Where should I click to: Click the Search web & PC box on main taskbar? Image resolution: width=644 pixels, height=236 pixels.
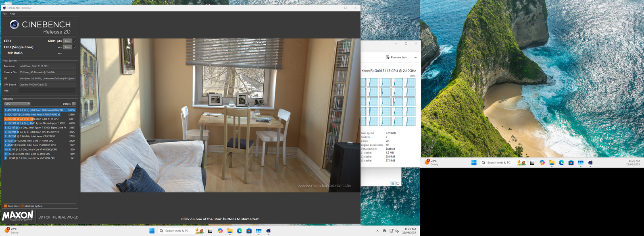(181, 231)
